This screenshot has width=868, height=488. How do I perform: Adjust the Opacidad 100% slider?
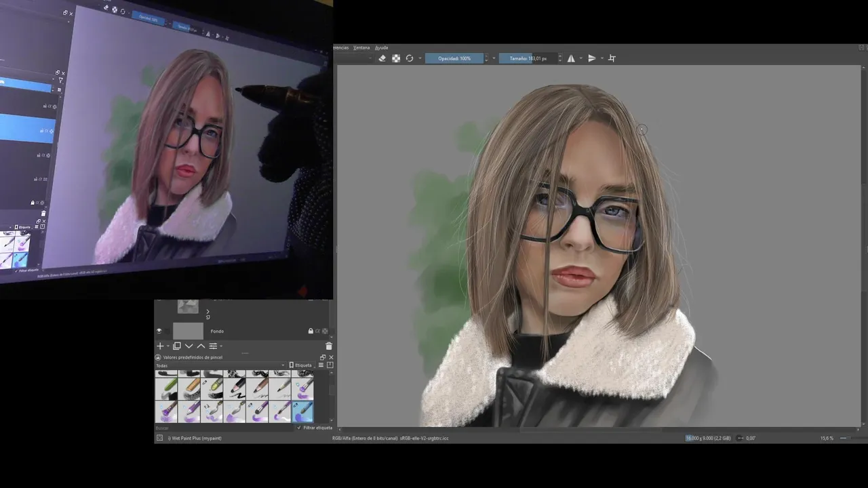(454, 58)
